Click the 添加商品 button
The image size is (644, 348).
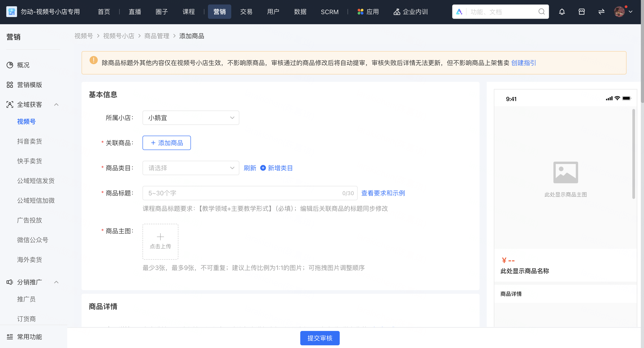coord(167,143)
